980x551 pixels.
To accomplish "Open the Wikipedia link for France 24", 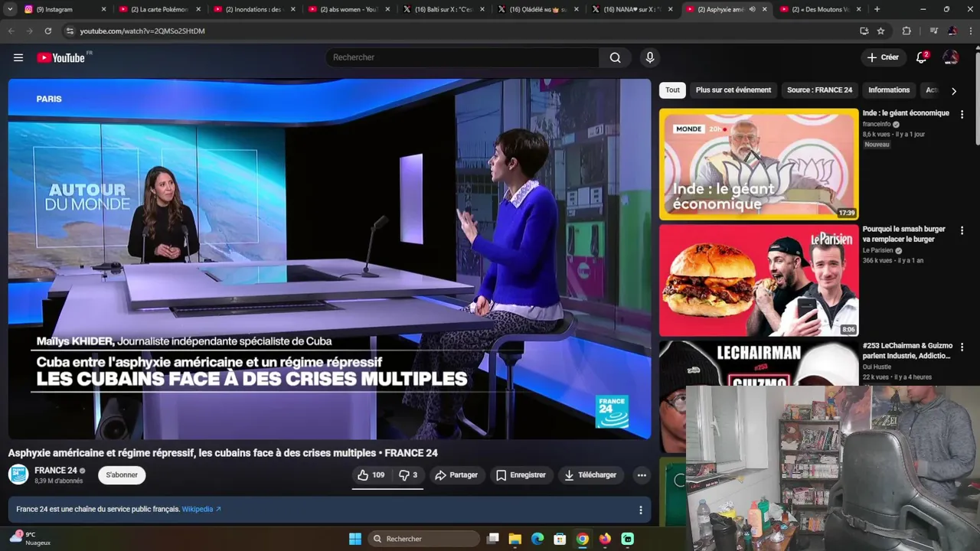I will pos(201,509).
